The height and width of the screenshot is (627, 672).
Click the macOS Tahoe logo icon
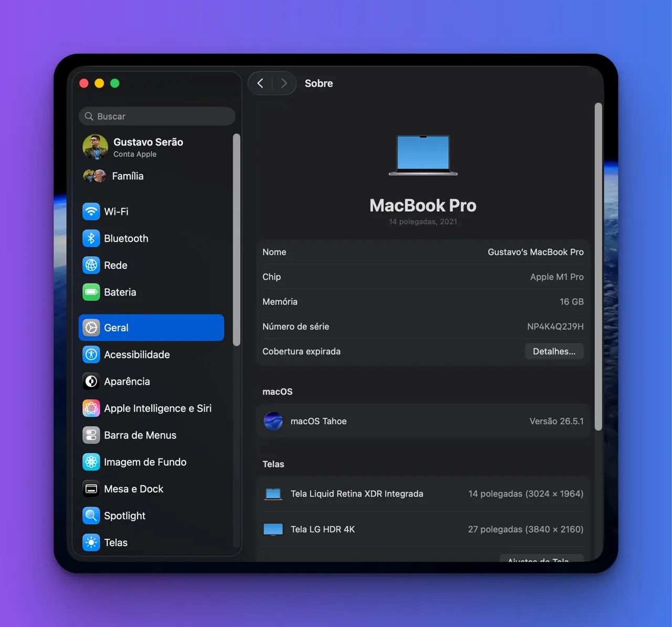[x=273, y=421]
